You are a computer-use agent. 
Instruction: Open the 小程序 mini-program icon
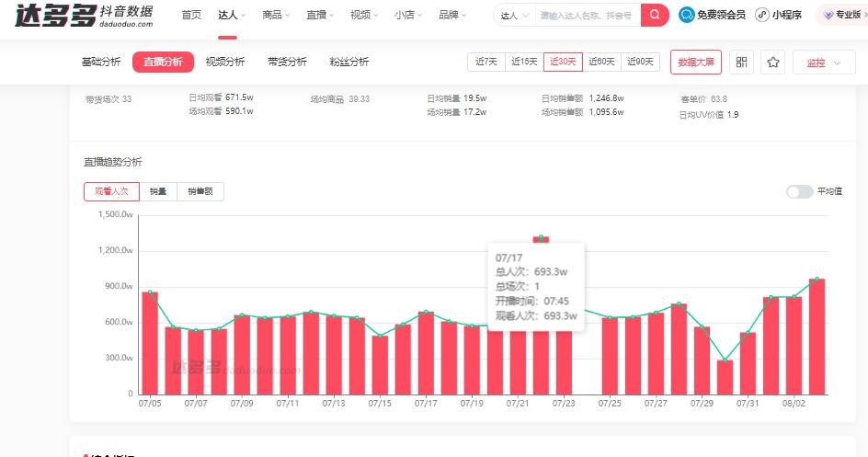click(x=762, y=15)
